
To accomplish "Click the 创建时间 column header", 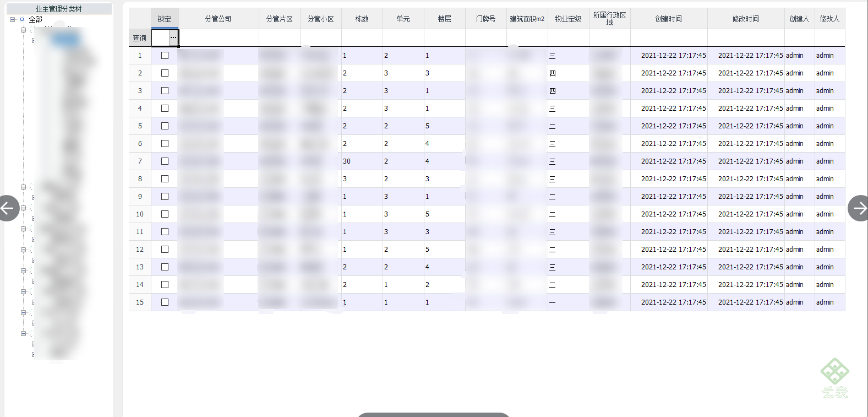I will click(x=669, y=19).
